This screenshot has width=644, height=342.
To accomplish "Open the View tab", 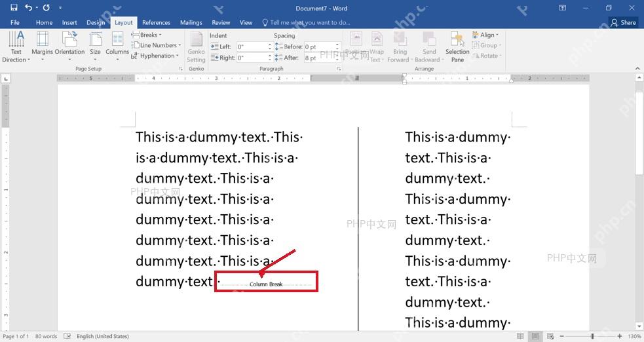I will coord(246,22).
